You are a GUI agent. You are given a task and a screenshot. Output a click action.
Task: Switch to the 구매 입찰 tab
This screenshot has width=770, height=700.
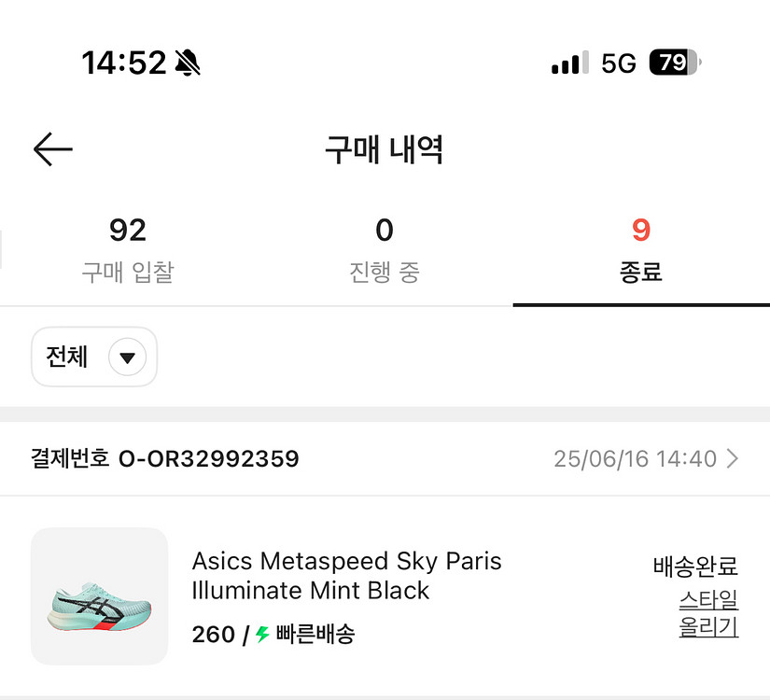(x=127, y=250)
